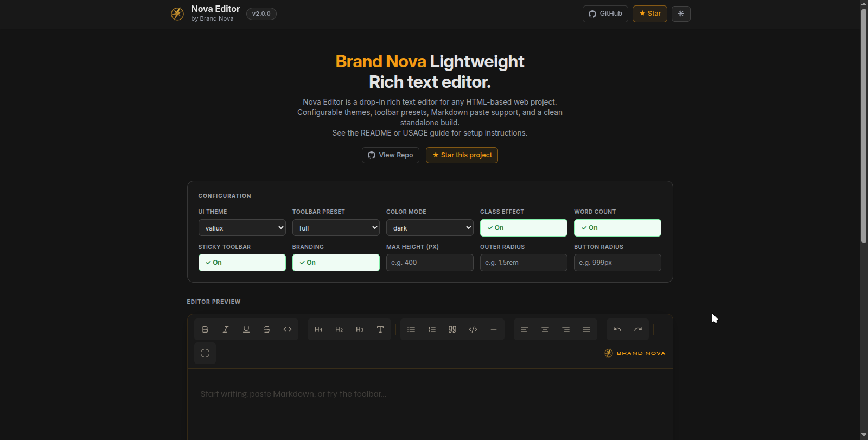Toggle site theme with sun icon
Screen dimensions: 868x440
(x=681, y=14)
